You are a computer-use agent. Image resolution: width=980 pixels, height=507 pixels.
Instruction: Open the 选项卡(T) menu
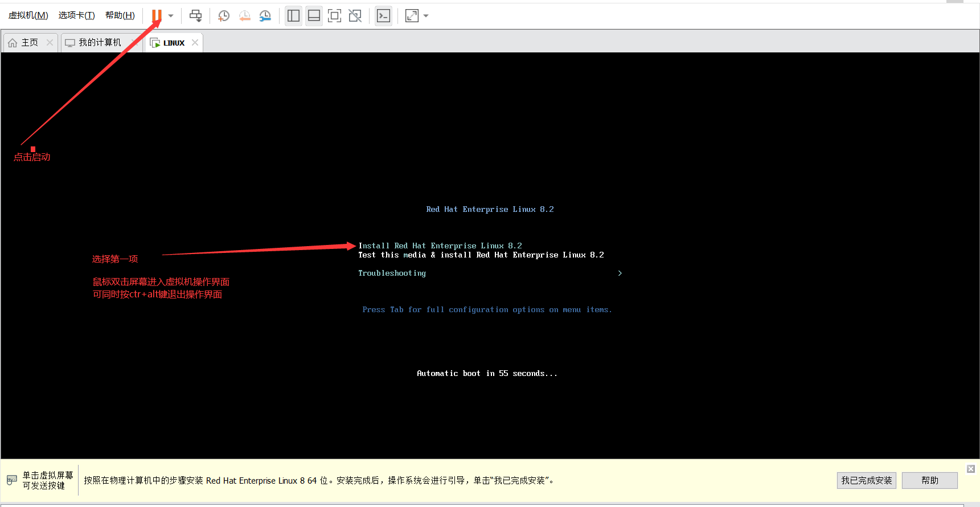pos(76,15)
